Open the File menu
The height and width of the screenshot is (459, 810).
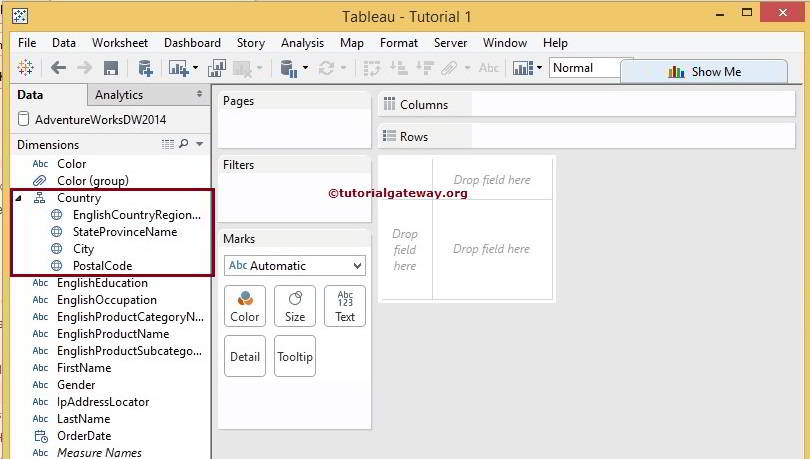coord(27,43)
